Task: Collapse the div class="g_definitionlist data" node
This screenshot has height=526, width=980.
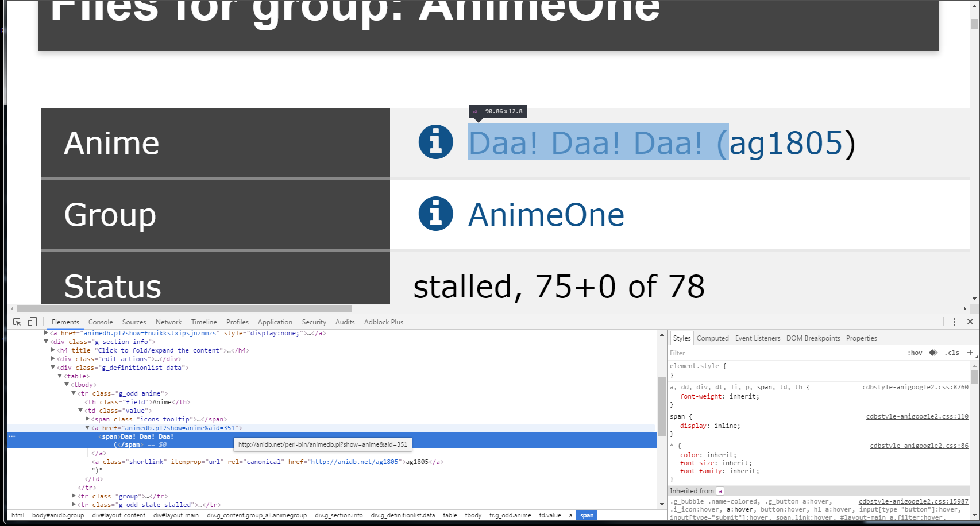Action: pos(53,368)
